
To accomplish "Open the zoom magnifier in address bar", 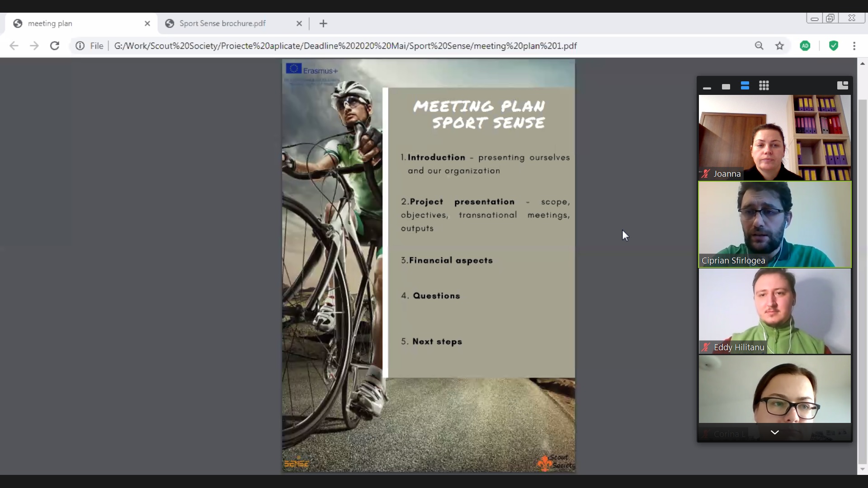I will pyautogui.click(x=759, y=46).
